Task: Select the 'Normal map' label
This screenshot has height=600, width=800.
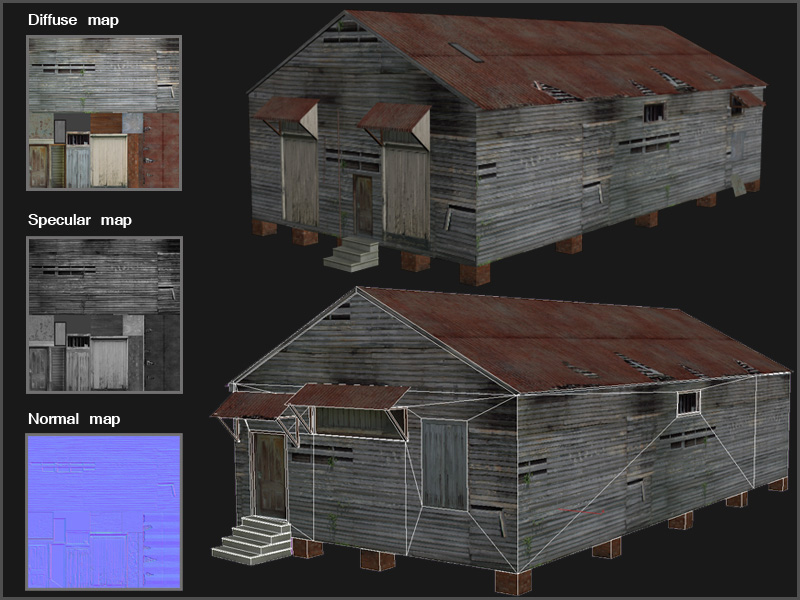Action: [x=74, y=419]
